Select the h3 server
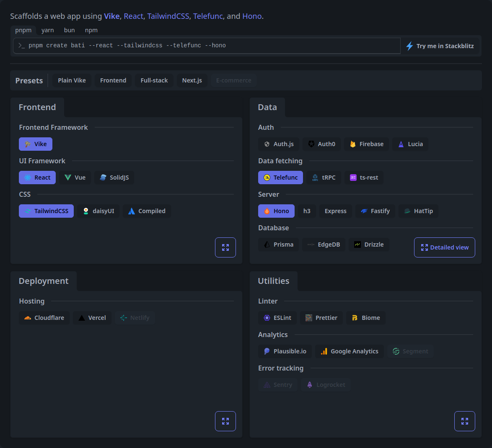492x448 pixels. coord(307,211)
